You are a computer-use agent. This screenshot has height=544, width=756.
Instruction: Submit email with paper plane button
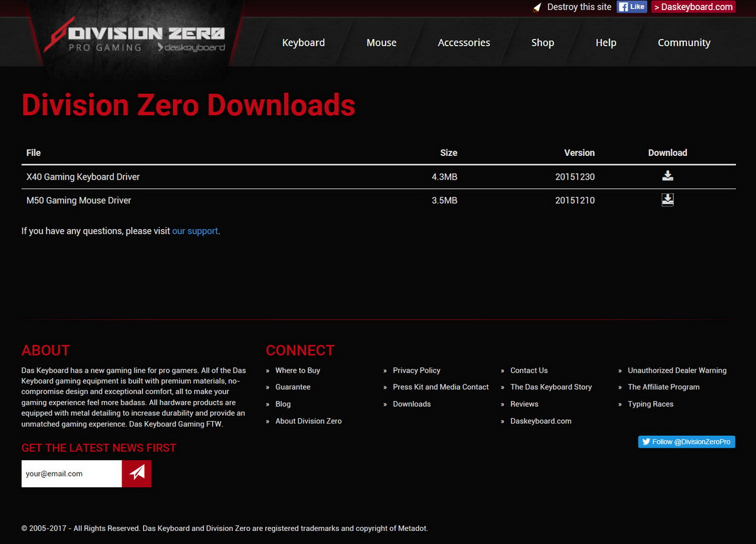137,474
